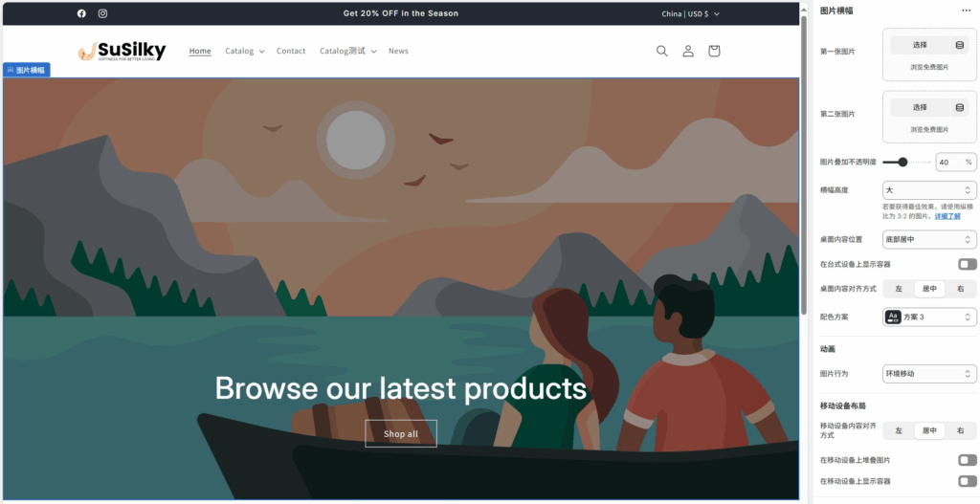Image resolution: width=980 pixels, height=504 pixels.
Task: Open the 横幅高度 dropdown
Action: point(928,190)
